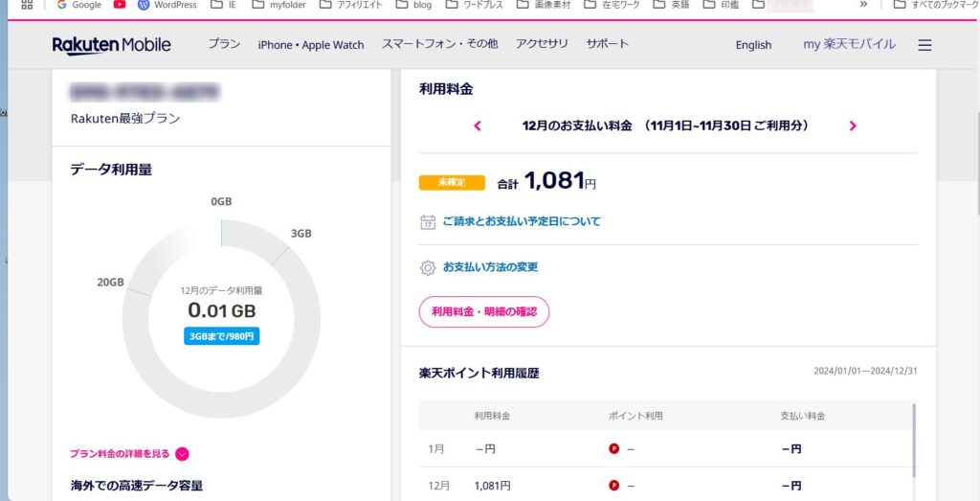
Task: Click the Rakuten最強プラン plan name
Action: click(125, 118)
